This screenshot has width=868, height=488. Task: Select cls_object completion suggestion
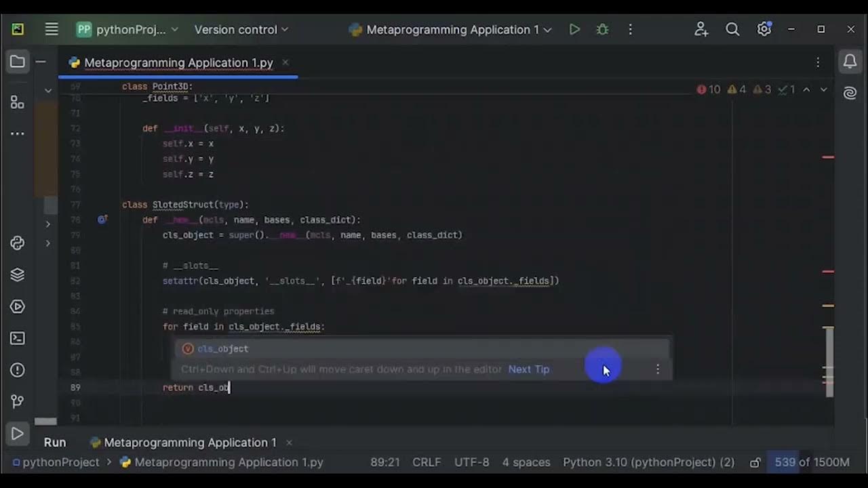click(423, 348)
